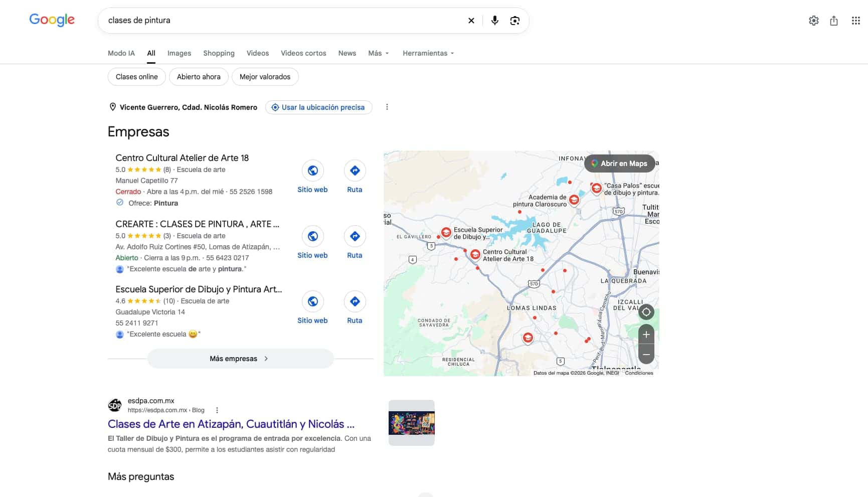Image resolution: width=868 pixels, height=497 pixels.
Task: Open Centro Cultural Atelier de Arte 18 listing
Action: coord(182,158)
